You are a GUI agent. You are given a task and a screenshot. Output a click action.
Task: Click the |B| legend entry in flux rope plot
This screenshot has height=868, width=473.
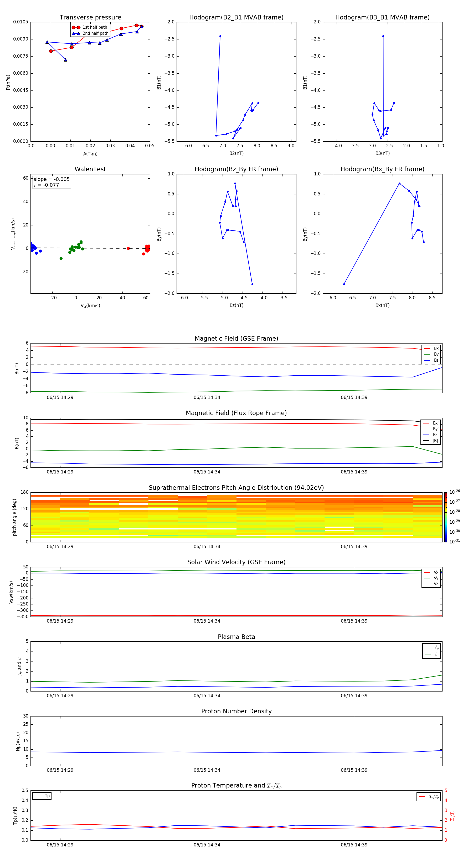point(431,441)
